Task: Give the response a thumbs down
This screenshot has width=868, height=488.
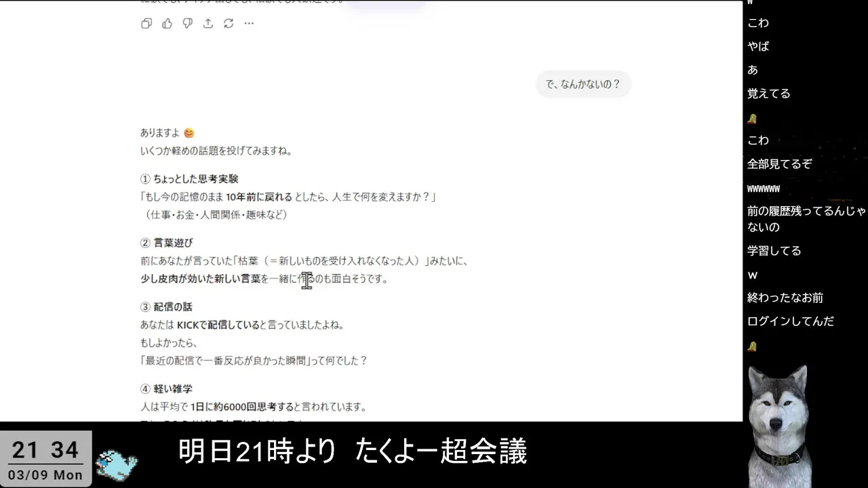Action: click(188, 24)
